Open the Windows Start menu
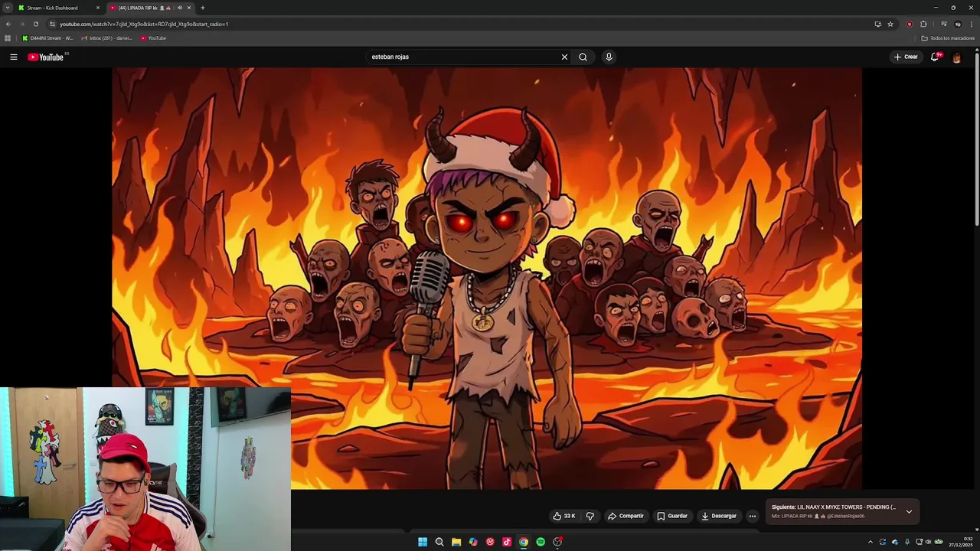The image size is (980, 551). (423, 542)
